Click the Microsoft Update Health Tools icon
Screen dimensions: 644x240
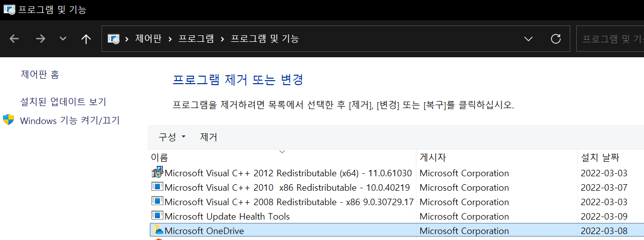coord(157,216)
